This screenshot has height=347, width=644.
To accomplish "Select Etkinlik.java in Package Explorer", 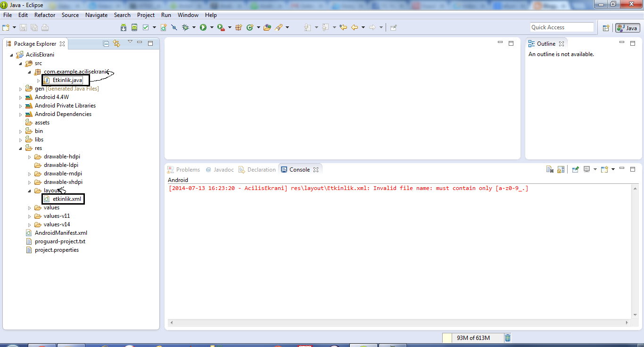I will [x=67, y=80].
